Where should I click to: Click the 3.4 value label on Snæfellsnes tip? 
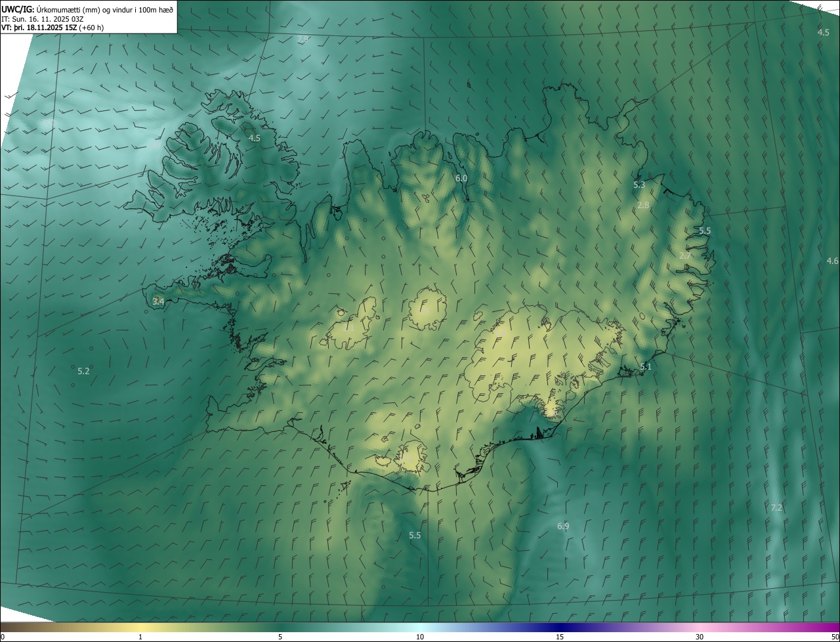point(158,301)
